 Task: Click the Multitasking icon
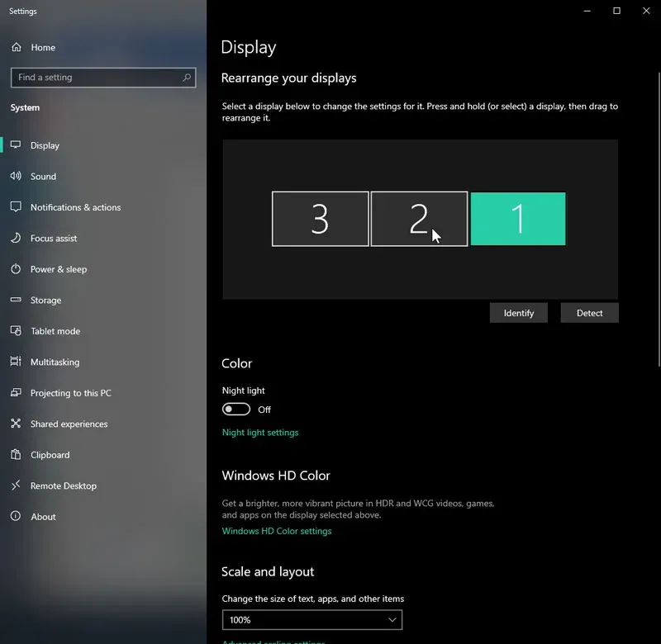[16, 362]
